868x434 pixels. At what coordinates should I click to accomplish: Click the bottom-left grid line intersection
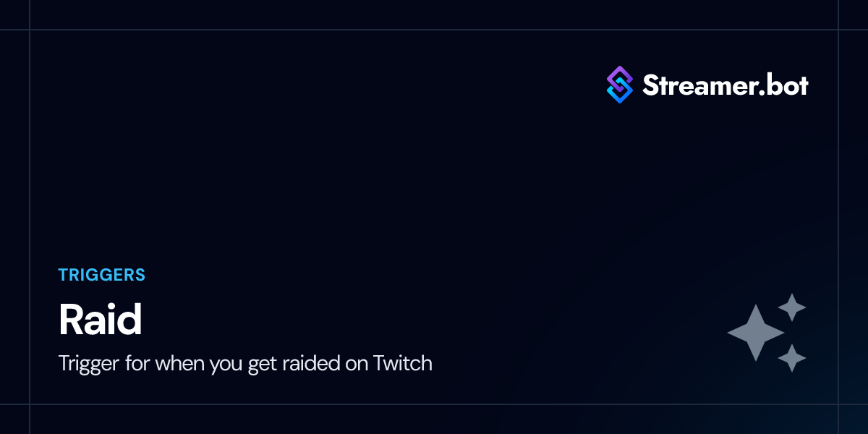click(x=30, y=404)
